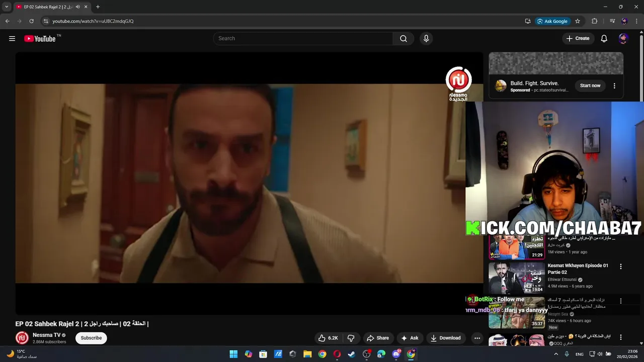Open Kesmat Wkhayen Episode 01 thumbnail

point(517,278)
